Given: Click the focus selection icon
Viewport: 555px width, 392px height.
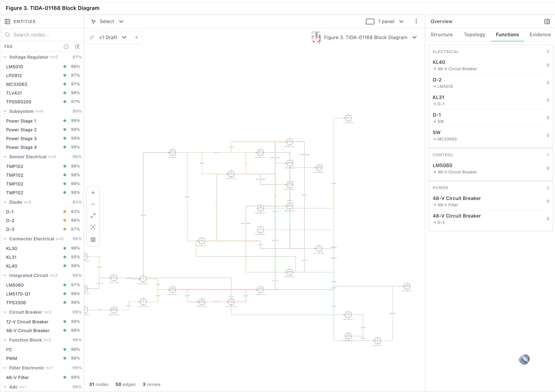Looking at the screenshot, I should coord(93,227).
